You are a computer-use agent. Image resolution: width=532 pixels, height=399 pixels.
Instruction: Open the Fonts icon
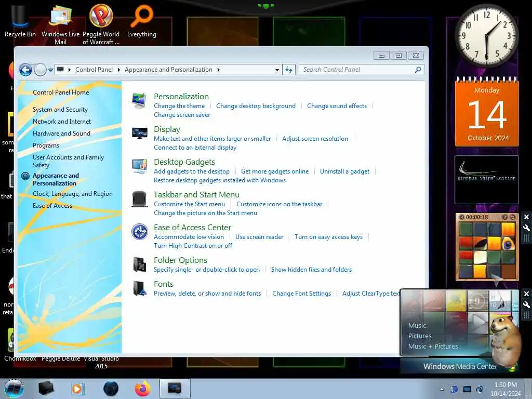pos(139,288)
